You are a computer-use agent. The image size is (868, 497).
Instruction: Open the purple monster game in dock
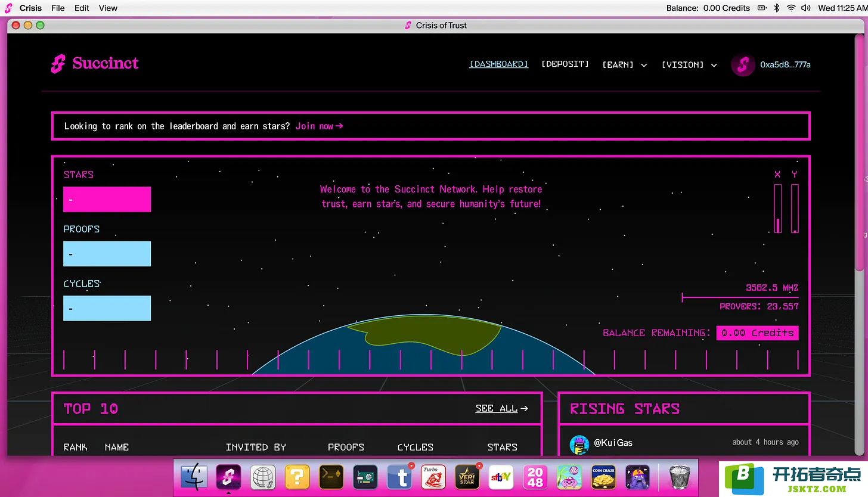tap(637, 477)
